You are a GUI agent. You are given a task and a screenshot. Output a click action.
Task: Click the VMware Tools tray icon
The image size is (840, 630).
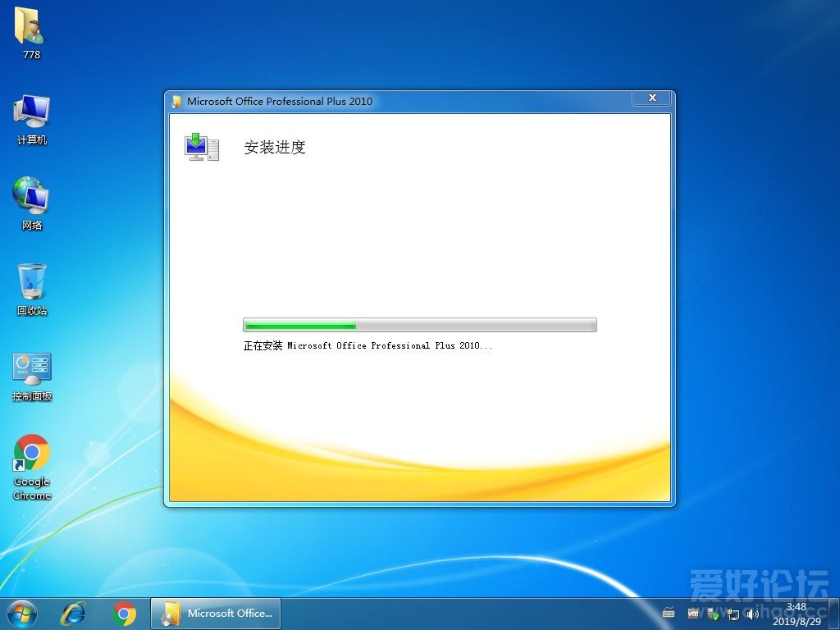(693, 613)
